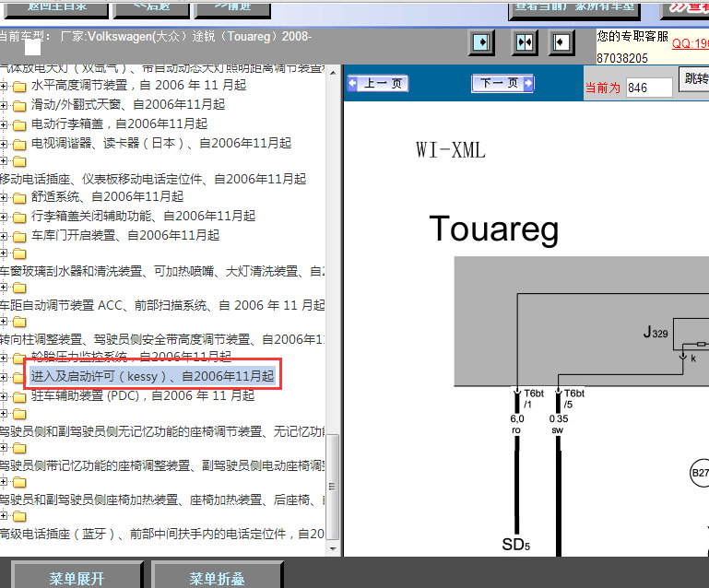Click the collapse-left panel arrow icon
The image size is (709, 588).
(561, 43)
